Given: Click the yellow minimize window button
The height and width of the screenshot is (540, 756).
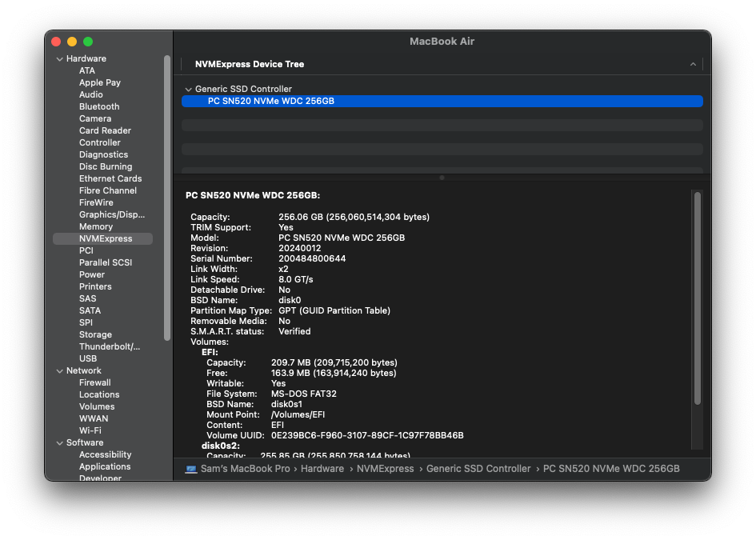Looking at the screenshot, I should tap(72, 42).
